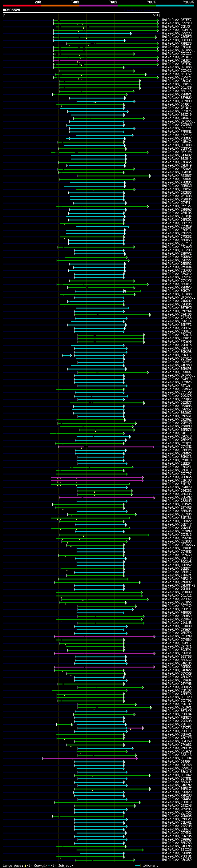Click the green alignment bar of C5X5J3
197x868 pixels.
104,535
